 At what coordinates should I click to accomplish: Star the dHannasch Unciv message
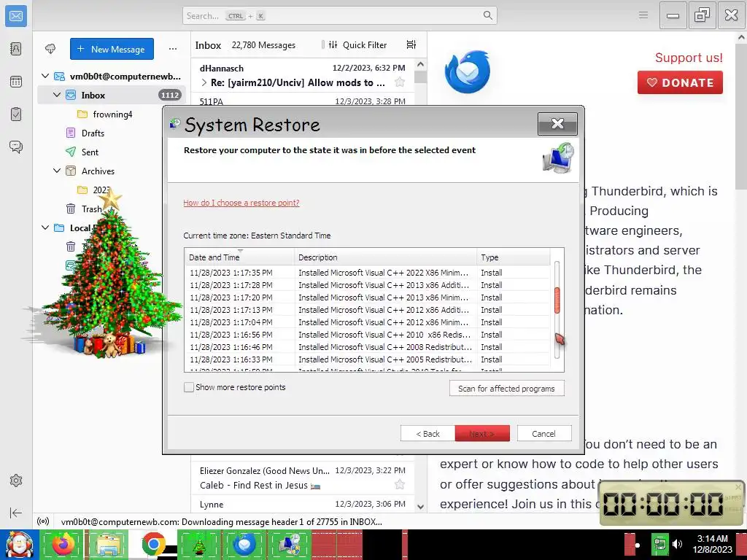[x=400, y=82]
